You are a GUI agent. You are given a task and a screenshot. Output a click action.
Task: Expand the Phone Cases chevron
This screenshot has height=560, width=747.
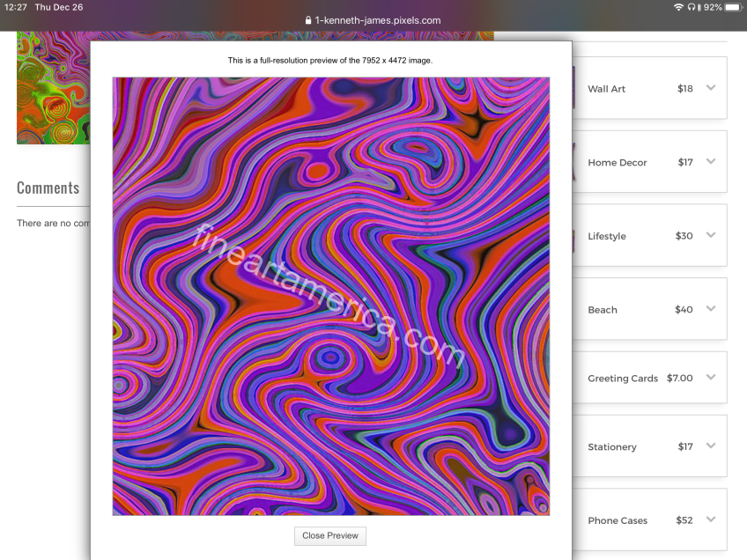pos(711,520)
